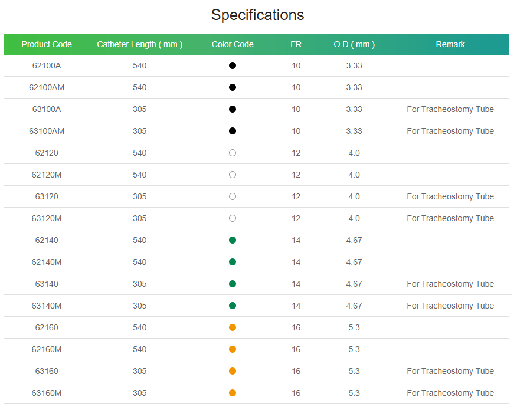This screenshot has height=420, width=530.
Task: Click product code 62100AM
Action: (x=47, y=87)
